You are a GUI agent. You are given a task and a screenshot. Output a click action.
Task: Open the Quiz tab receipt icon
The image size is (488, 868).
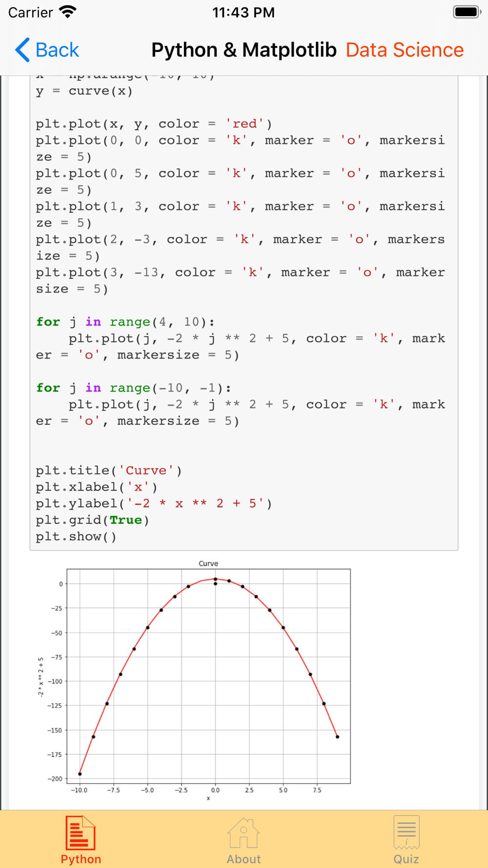tap(407, 832)
